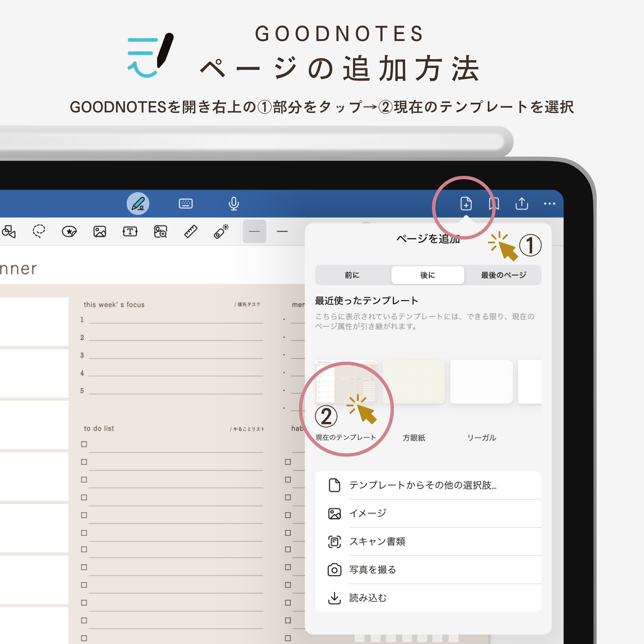Pick the 現在のテンプレート thumbnail

click(x=346, y=382)
